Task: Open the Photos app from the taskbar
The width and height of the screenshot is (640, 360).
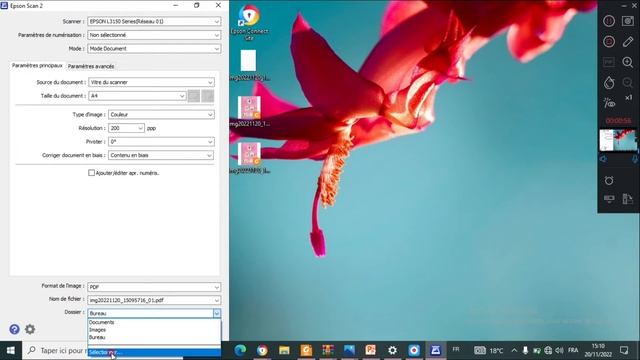Action: point(349,350)
